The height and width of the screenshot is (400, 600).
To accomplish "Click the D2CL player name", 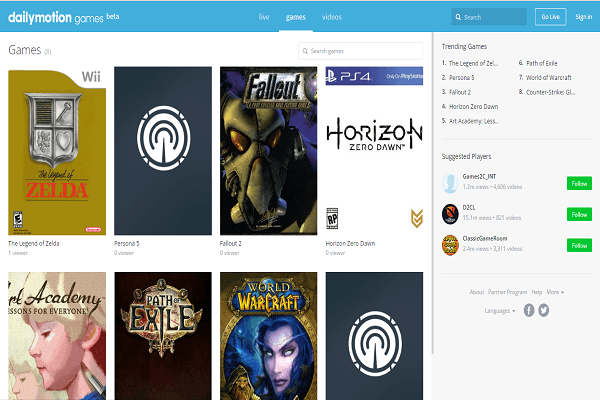I will 469,207.
